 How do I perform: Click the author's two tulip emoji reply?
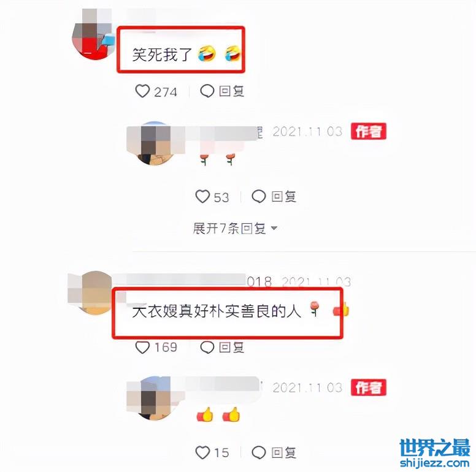coord(217,159)
